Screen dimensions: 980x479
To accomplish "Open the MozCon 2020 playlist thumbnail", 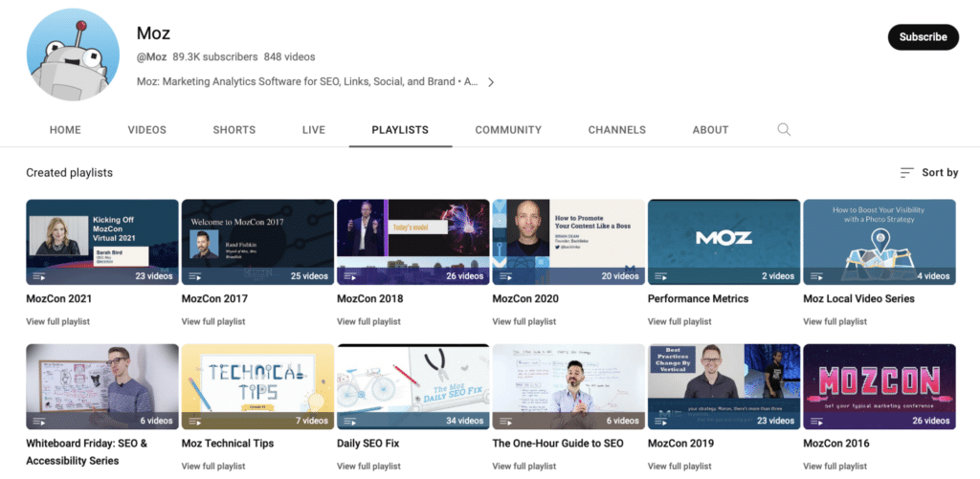I will (x=568, y=242).
